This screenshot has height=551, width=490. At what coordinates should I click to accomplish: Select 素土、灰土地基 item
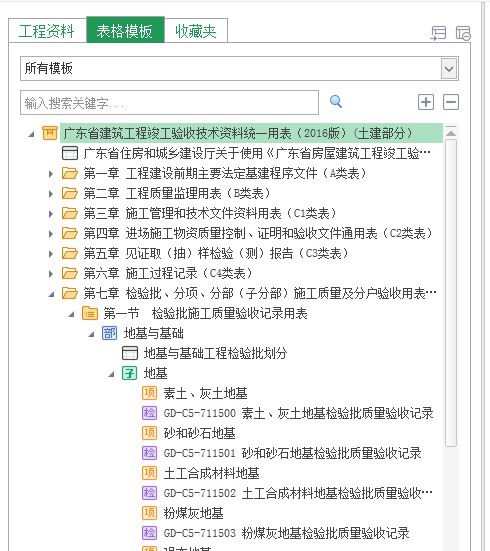(x=206, y=393)
